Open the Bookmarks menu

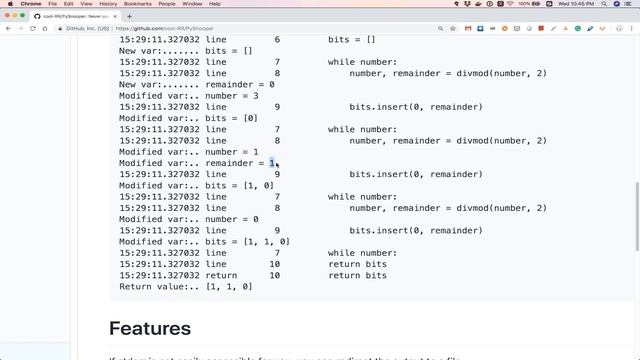[x=138, y=4]
